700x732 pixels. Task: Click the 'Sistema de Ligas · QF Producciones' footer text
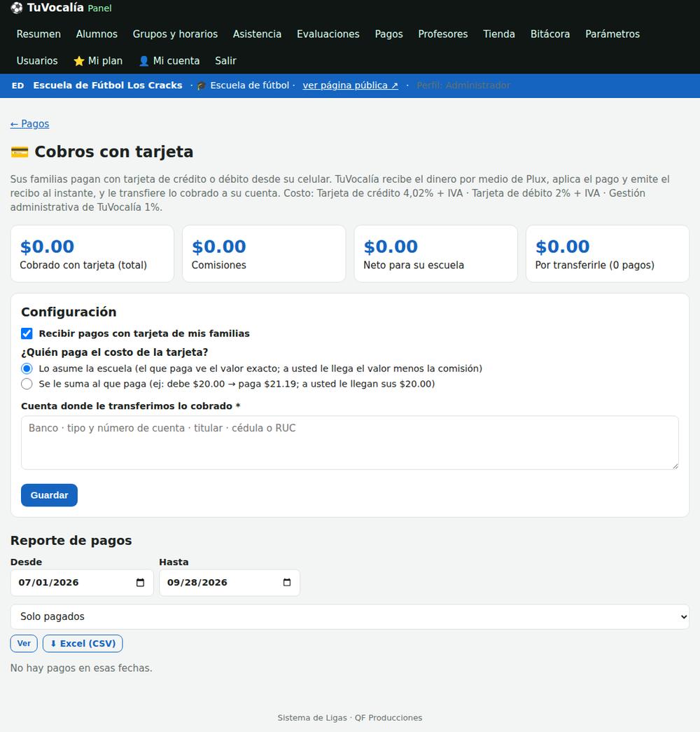click(349, 717)
